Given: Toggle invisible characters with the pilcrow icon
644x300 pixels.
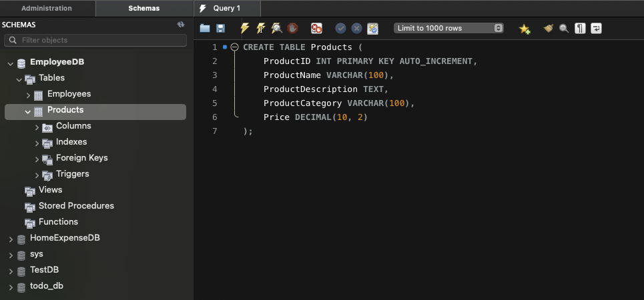Looking at the screenshot, I should pos(581,29).
